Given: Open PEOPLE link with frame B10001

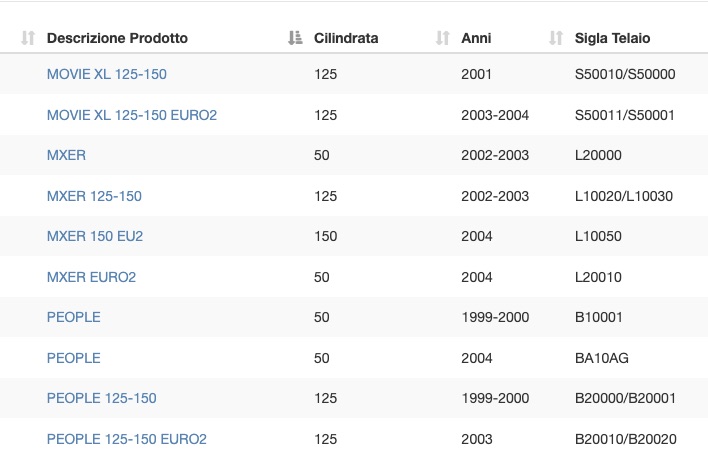Looking at the screenshot, I should 74,317.
